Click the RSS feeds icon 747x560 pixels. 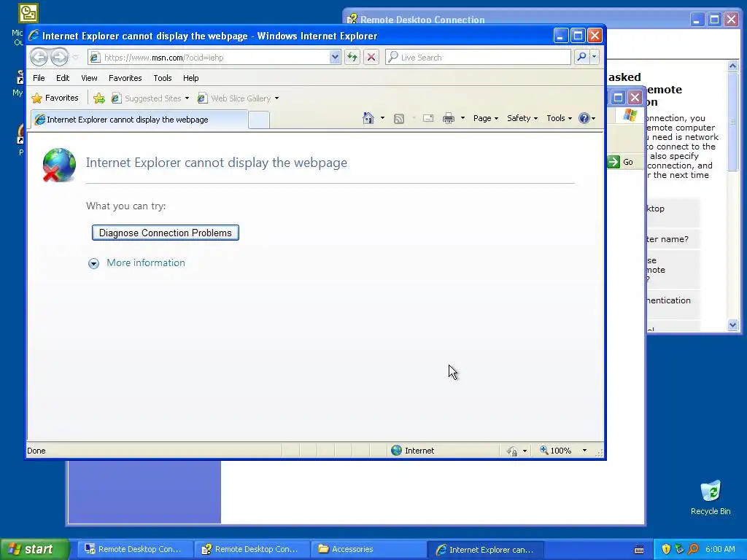[x=399, y=119]
